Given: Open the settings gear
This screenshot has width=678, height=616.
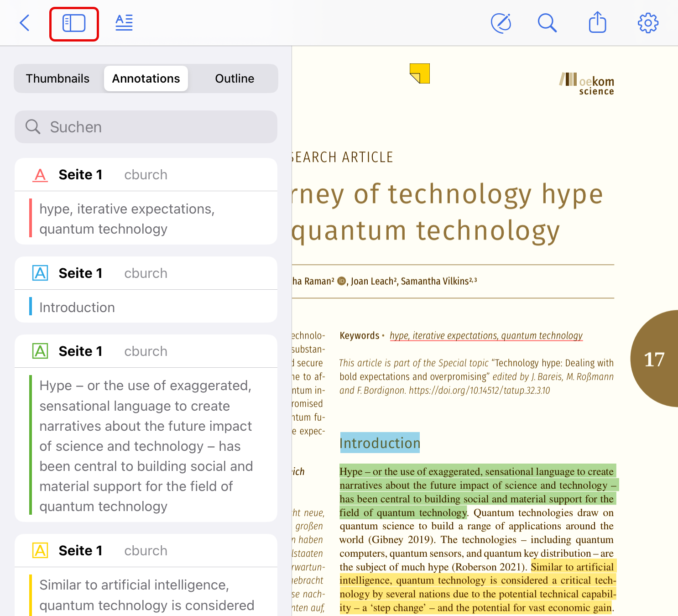Looking at the screenshot, I should pos(648,23).
